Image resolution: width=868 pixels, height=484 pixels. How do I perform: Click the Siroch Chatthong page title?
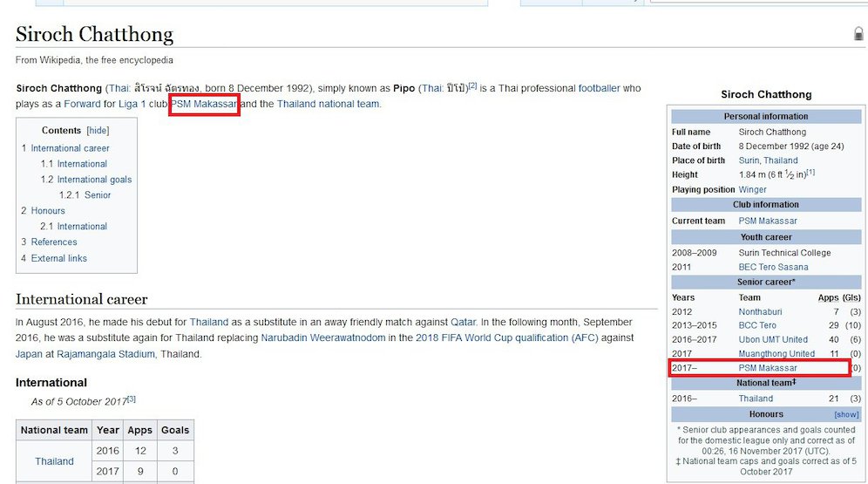pos(95,34)
